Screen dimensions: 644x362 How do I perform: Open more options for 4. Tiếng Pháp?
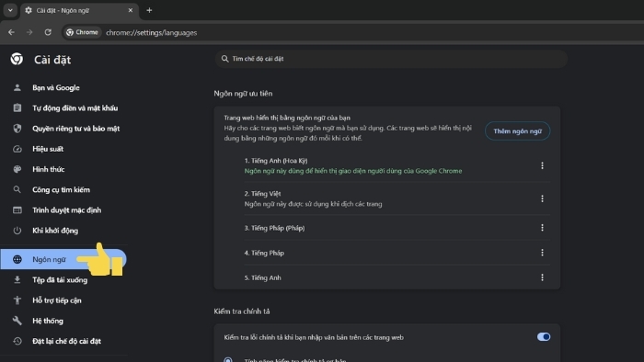click(542, 253)
